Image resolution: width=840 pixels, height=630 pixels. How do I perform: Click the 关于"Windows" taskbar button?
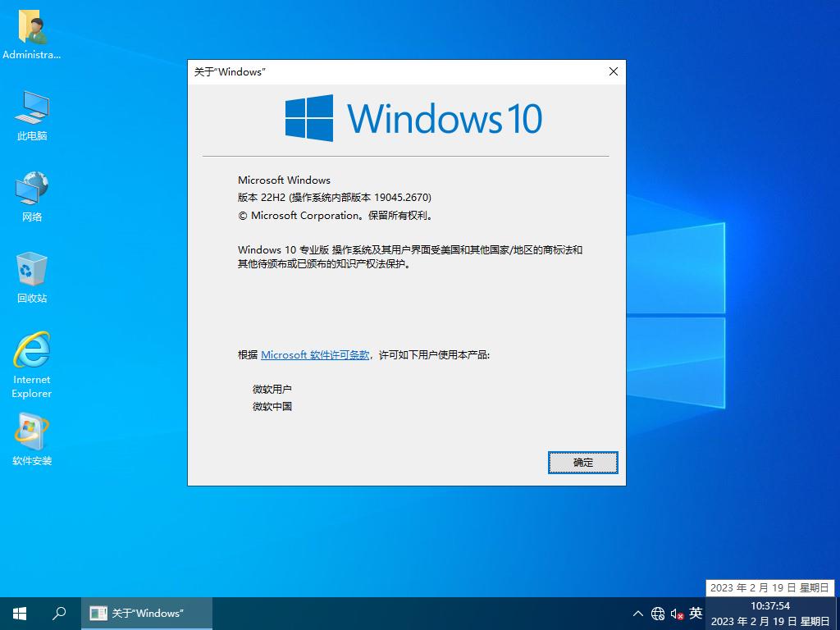pyautogui.click(x=147, y=613)
